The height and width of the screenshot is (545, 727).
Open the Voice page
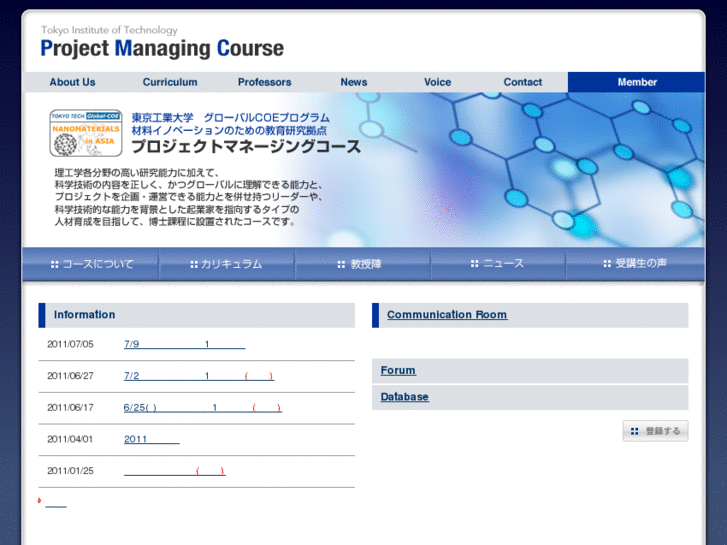437,82
